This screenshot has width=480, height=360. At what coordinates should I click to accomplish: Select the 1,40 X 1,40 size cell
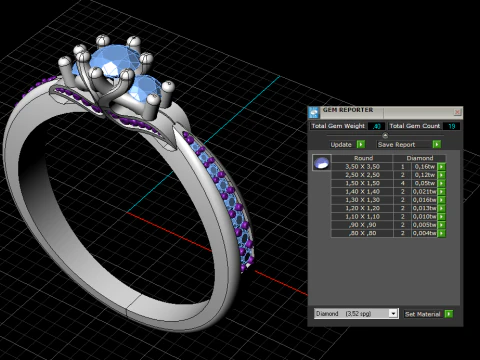point(362,192)
